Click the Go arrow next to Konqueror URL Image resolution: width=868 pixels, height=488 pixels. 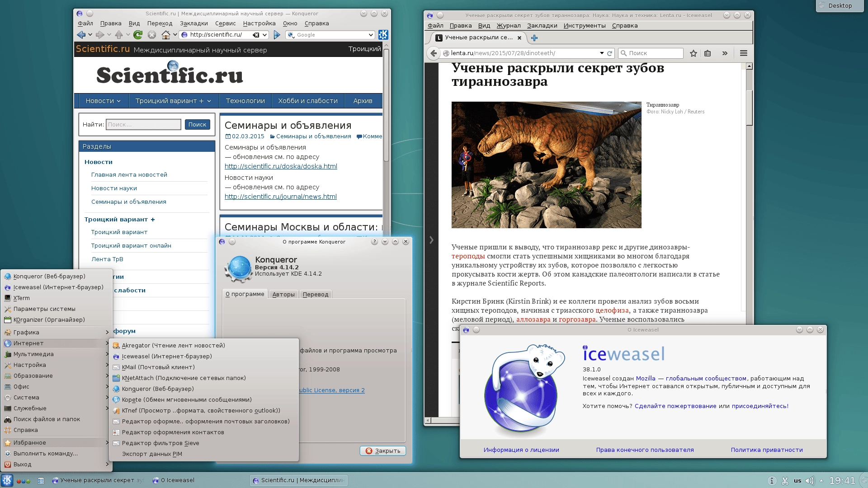tap(277, 35)
